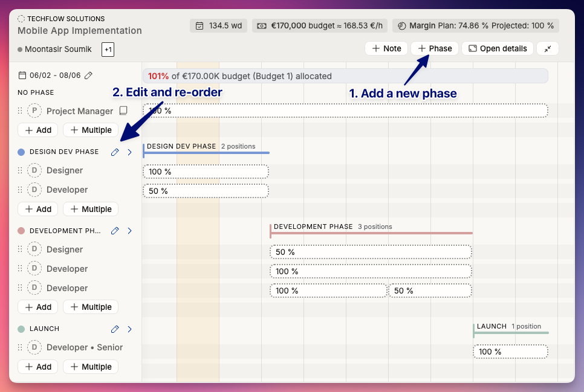Screen dimensions: 584x392
Task: Expand the Launch phase chevron
Action: point(129,329)
